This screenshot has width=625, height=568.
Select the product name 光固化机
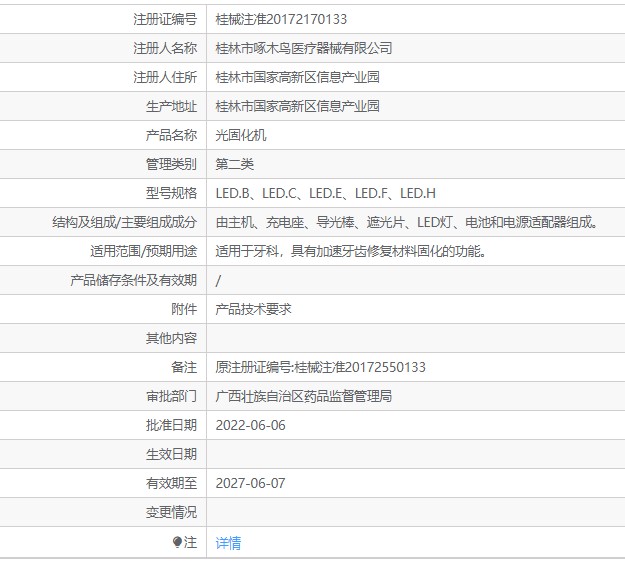[241, 136]
